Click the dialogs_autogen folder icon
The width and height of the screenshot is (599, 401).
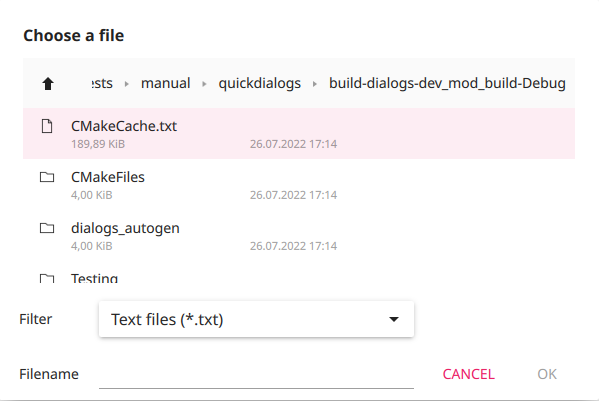47,228
